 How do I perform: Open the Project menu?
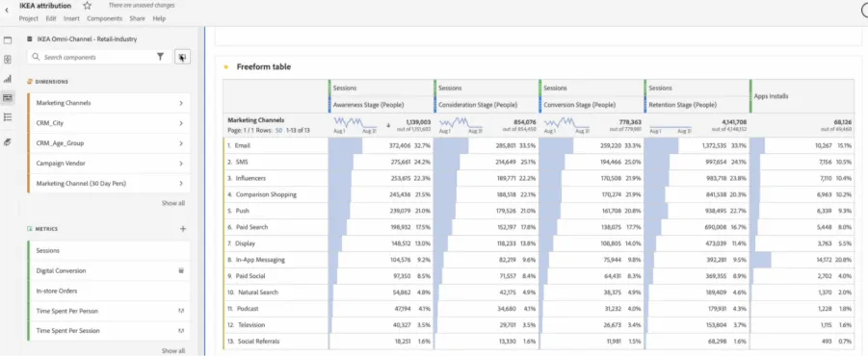pyautogui.click(x=28, y=18)
